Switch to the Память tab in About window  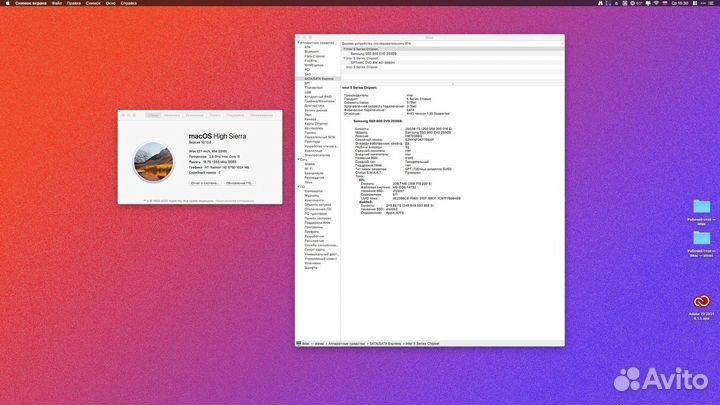coord(215,115)
